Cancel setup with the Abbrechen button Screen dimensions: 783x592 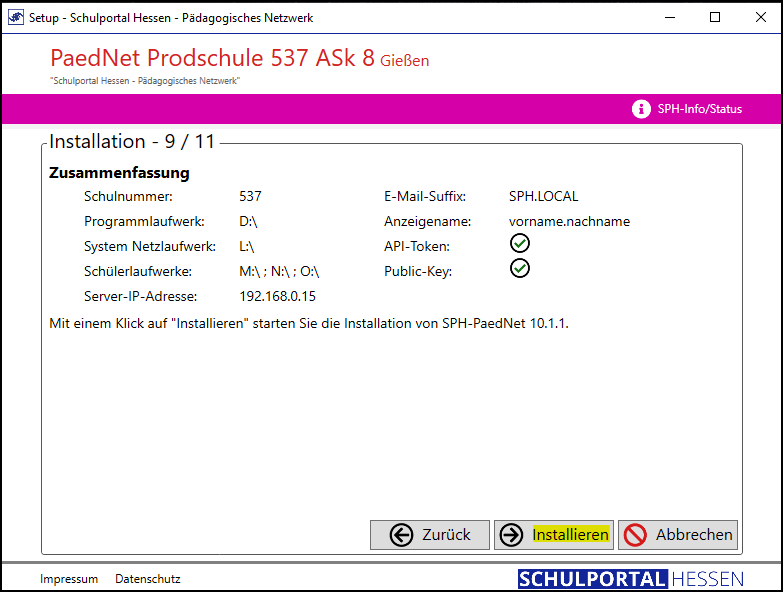click(678, 535)
